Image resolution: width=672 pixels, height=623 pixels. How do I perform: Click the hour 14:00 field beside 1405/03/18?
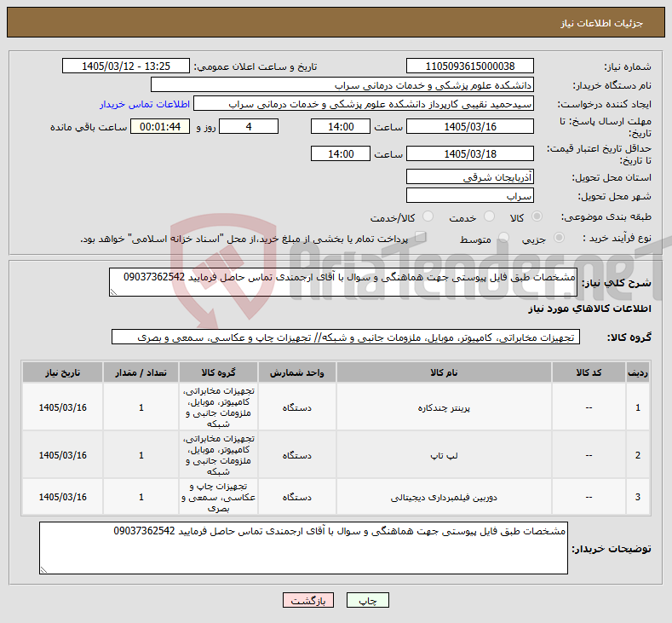pyautogui.click(x=341, y=153)
